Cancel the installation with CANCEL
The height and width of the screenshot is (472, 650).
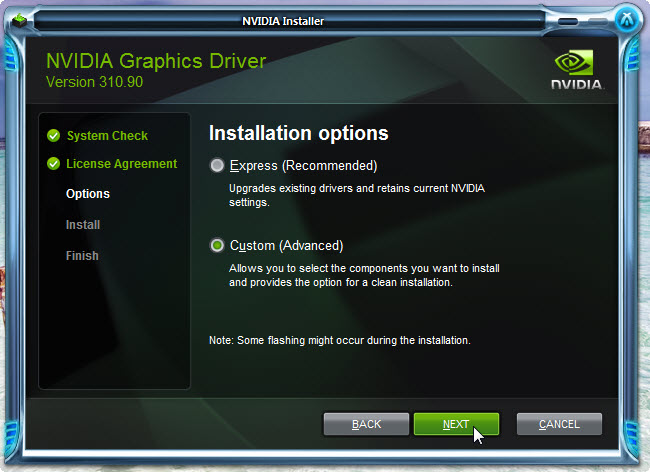(559, 424)
